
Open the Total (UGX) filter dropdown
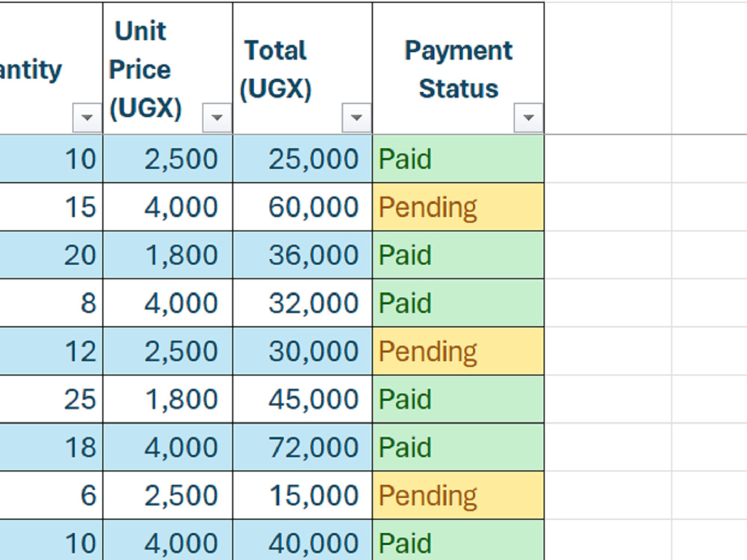point(356,118)
